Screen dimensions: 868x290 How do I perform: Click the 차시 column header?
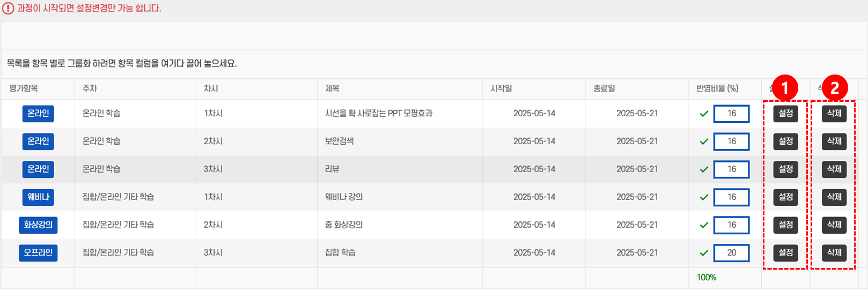[211, 88]
